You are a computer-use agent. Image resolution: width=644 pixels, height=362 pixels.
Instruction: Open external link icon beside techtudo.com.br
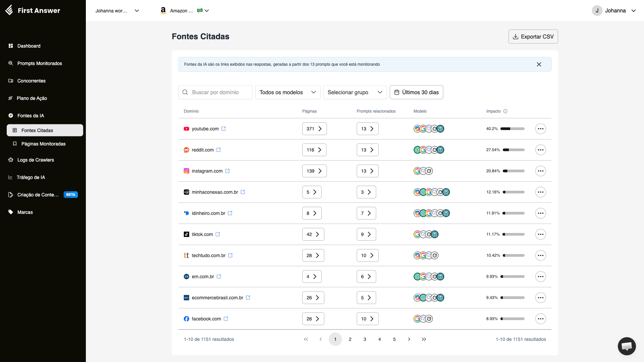pyautogui.click(x=230, y=255)
